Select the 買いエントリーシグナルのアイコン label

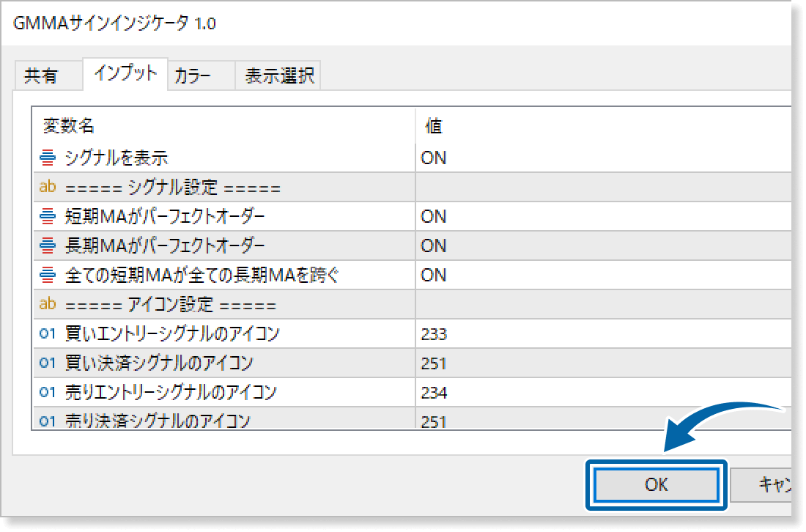click(x=172, y=333)
